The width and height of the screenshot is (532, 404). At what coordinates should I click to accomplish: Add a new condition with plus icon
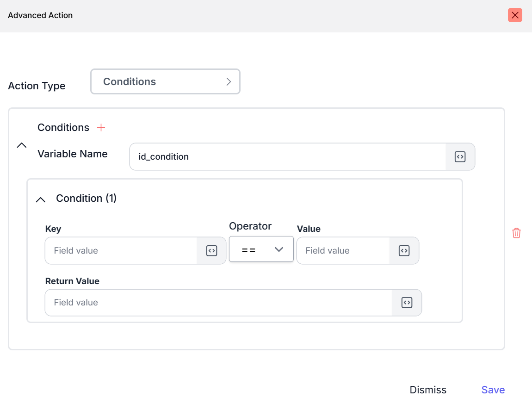(101, 128)
